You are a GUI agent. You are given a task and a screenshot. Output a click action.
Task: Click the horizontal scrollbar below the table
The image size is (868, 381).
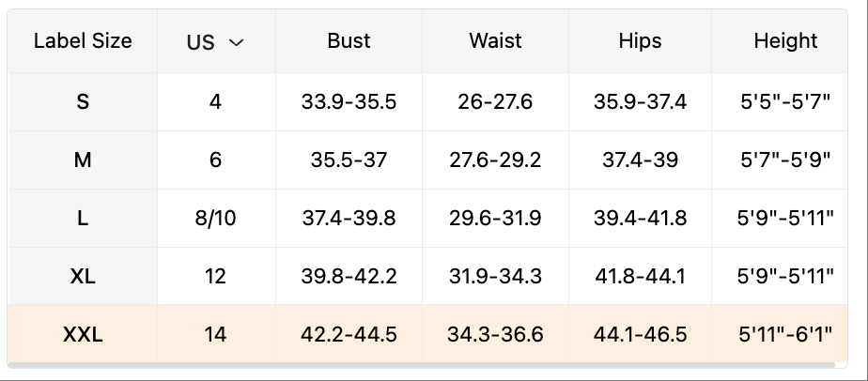pyautogui.click(x=421, y=365)
